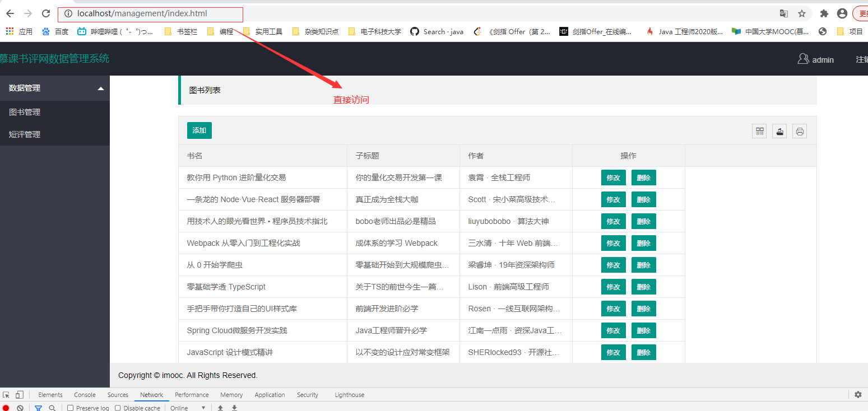Switch to the Performance DevTools tab
Viewport: 868px width, 411px height.
pos(192,395)
